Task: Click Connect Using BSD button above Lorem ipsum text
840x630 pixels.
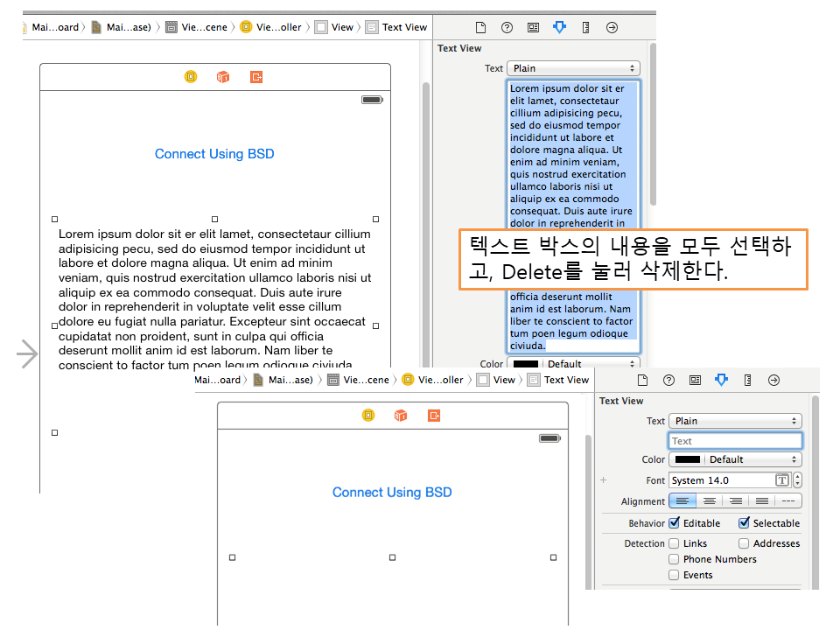Action: point(214,154)
